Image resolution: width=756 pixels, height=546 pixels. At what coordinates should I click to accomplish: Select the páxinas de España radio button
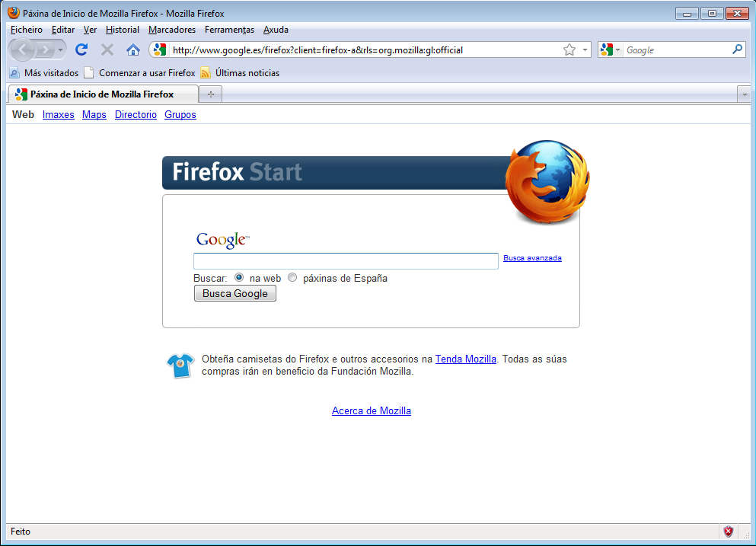pyautogui.click(x=292, y=277)
